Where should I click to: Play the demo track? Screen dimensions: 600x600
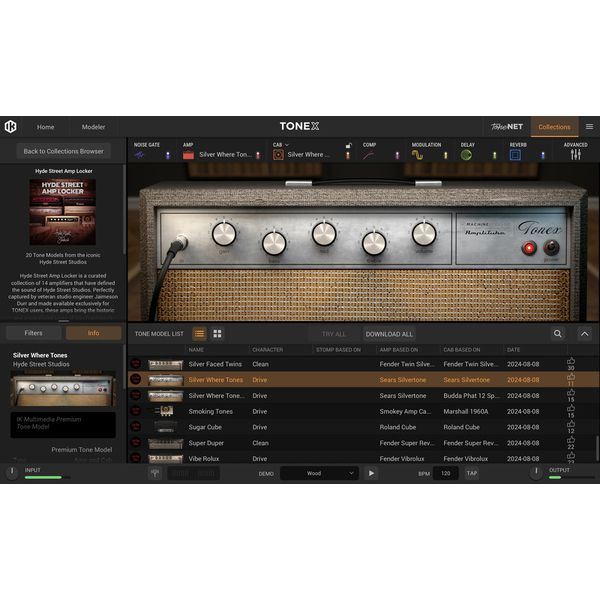point(371,473)
